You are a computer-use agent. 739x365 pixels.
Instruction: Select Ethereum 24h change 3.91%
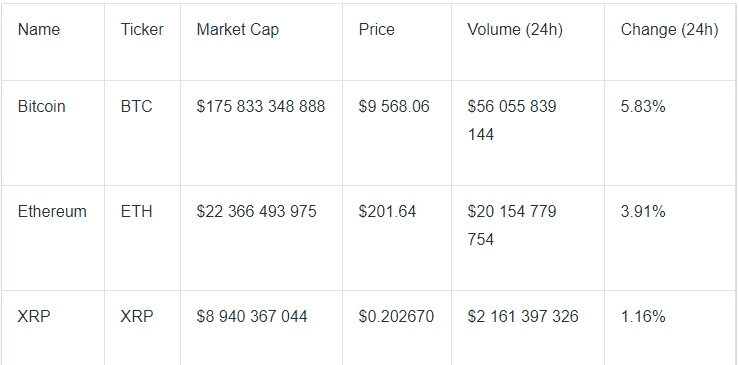point(643,211)
